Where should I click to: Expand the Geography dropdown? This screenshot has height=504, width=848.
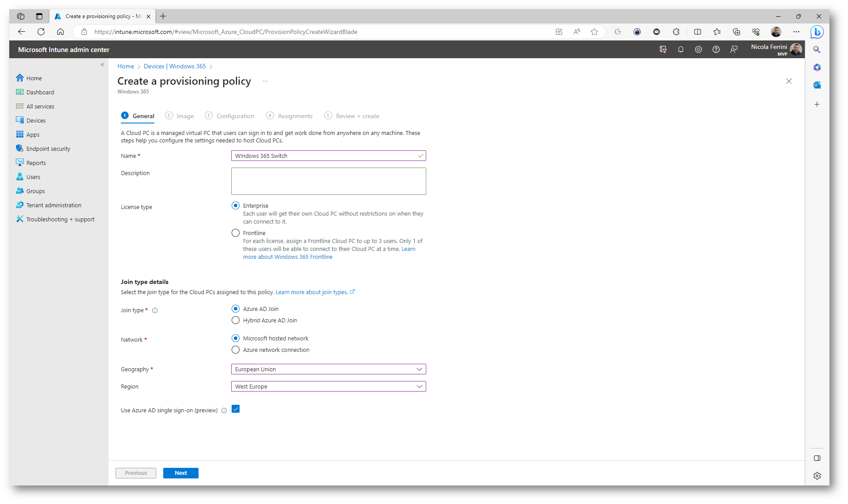328,369
